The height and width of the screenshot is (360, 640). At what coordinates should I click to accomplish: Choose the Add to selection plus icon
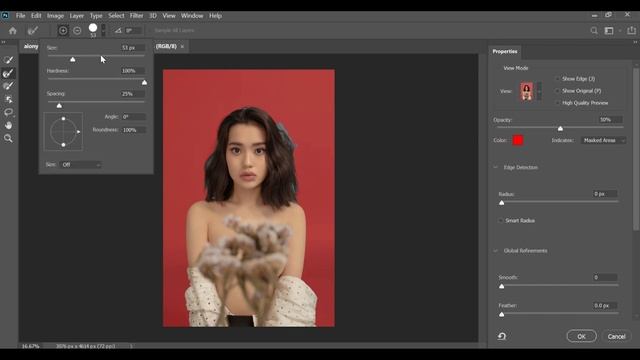coord(63,31)
